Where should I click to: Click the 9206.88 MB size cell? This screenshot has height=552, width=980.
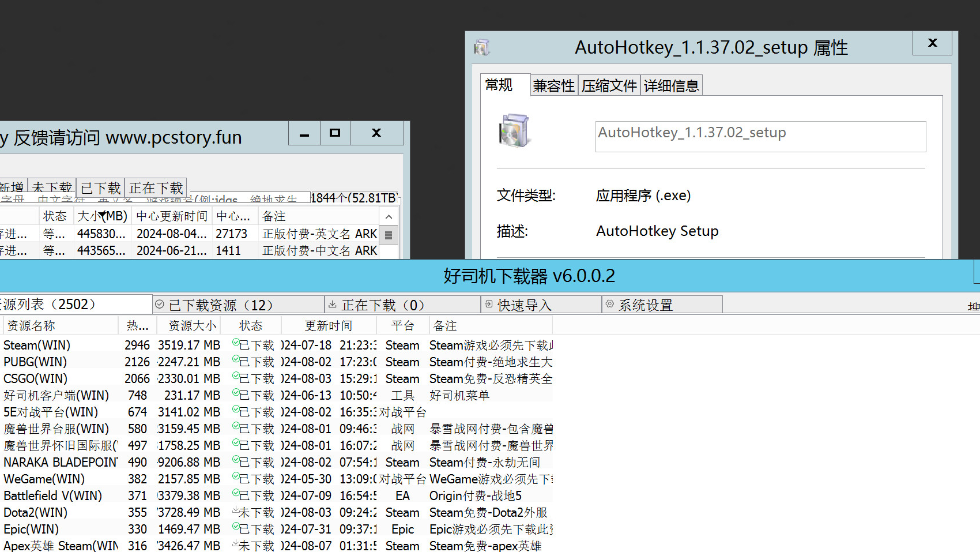tap(189, 462)
